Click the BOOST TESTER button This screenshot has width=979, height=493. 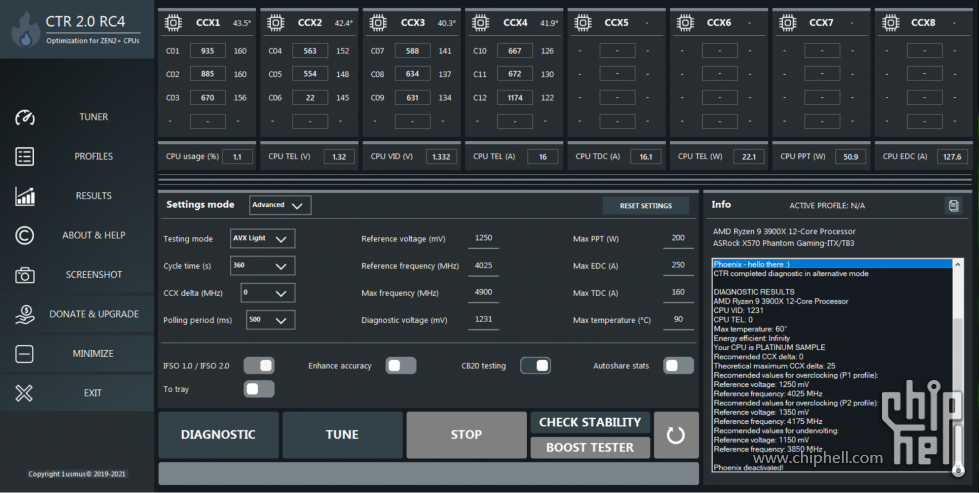click(590, 447)
